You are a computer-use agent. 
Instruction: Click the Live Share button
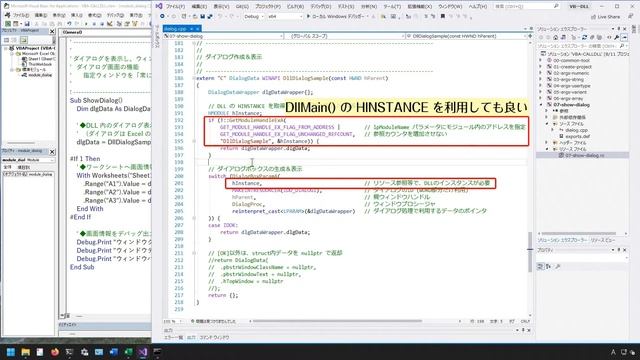click(x=606, y=17)
